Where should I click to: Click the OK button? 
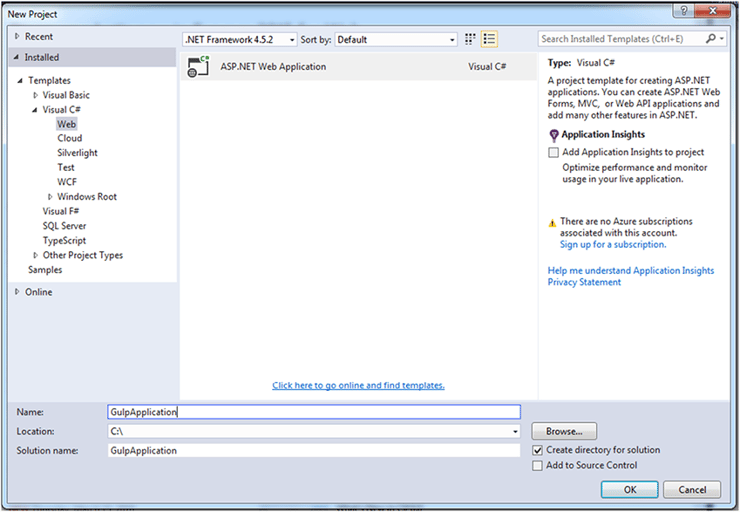pyautogui.click(x=630, y=490)
